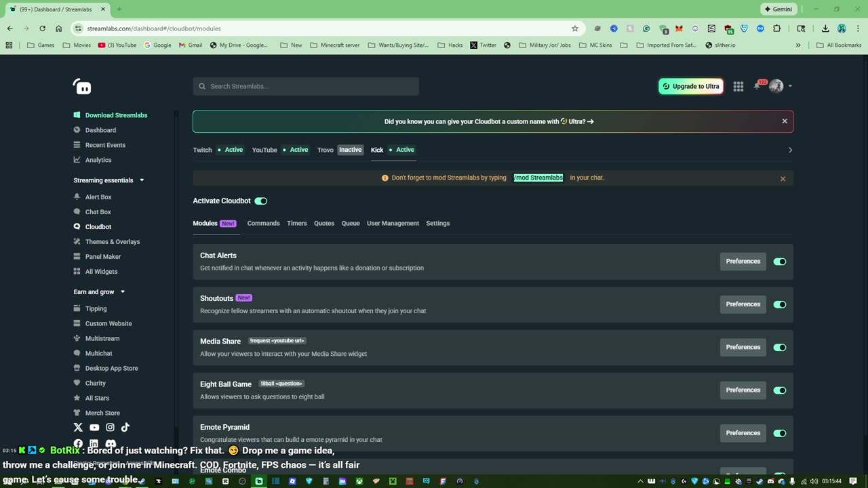Open bookmarks overflow chevron
The width and height of the screenshot is (868, 488).
798,45
